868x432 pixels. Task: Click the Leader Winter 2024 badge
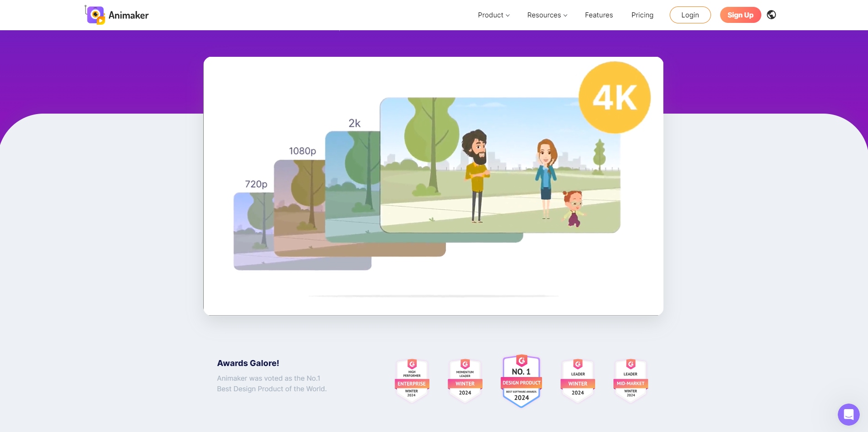[578, 381]
